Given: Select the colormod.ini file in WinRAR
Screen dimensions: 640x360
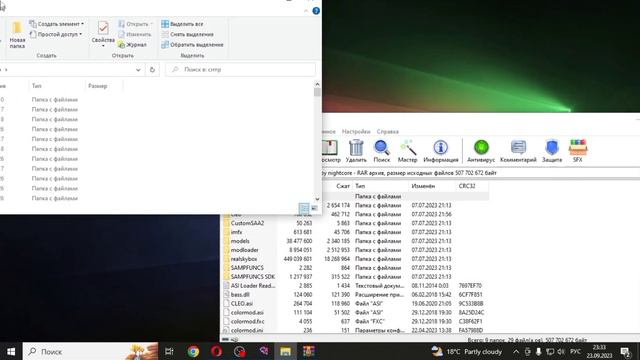Looking at the screenshot, I should point(247,330).
